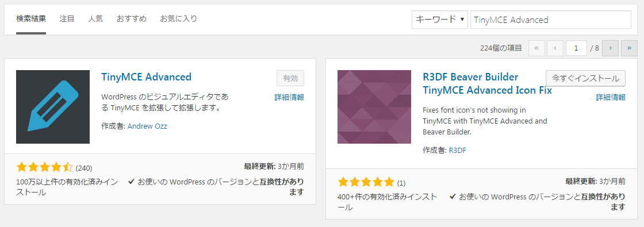Click the TinyMCE Advanced pencil plugin icon

click(x=53, y=107)
